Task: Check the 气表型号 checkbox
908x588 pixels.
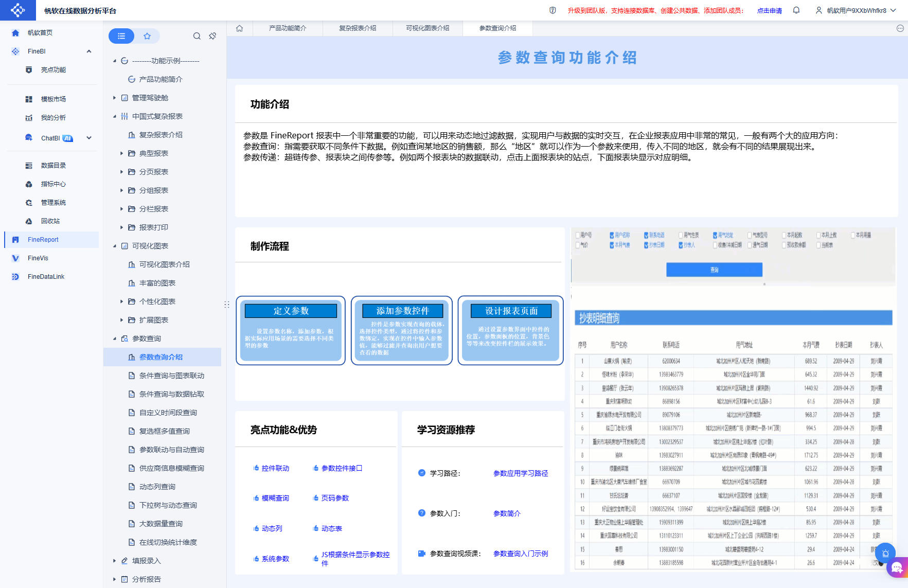Action: pos(750,235)
